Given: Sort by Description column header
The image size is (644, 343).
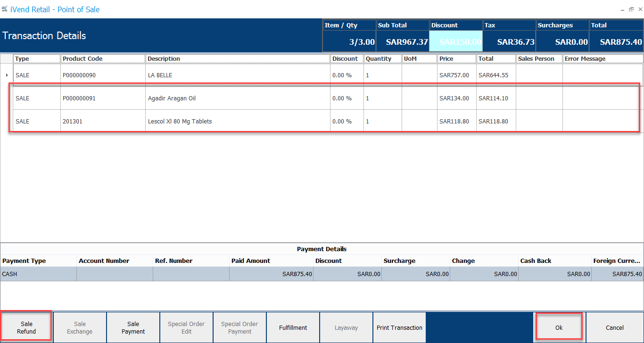Looking at the screenshot, I should click(237, 58).
